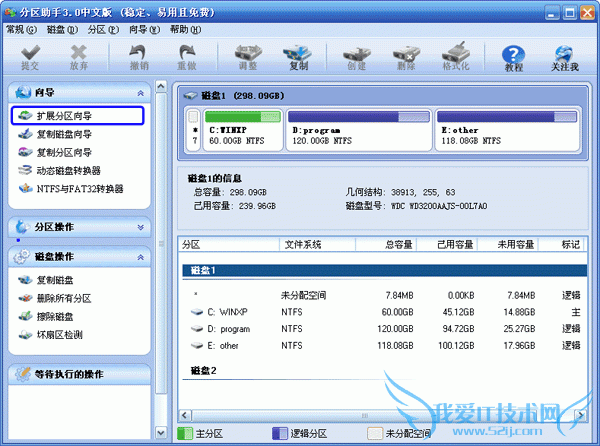The width and height of the screenshot is (600, 446).
Task: Open the 磁盘(D) menu
Action: tap(62, 29)
